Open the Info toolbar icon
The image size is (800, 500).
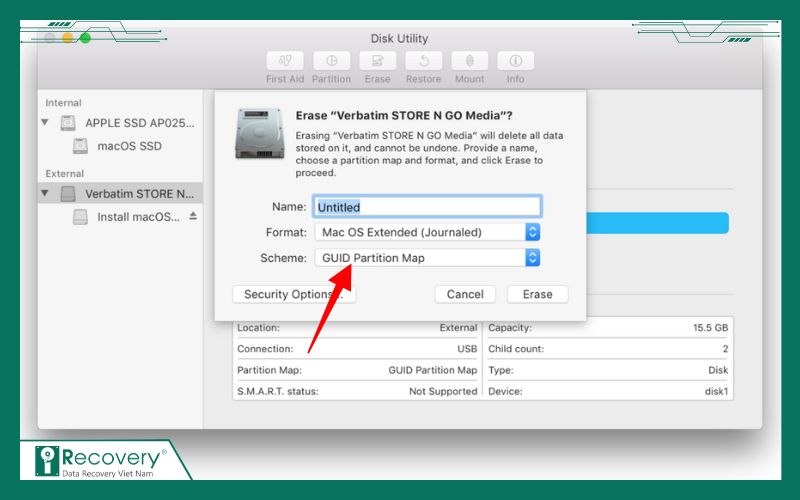click(515, 61)
